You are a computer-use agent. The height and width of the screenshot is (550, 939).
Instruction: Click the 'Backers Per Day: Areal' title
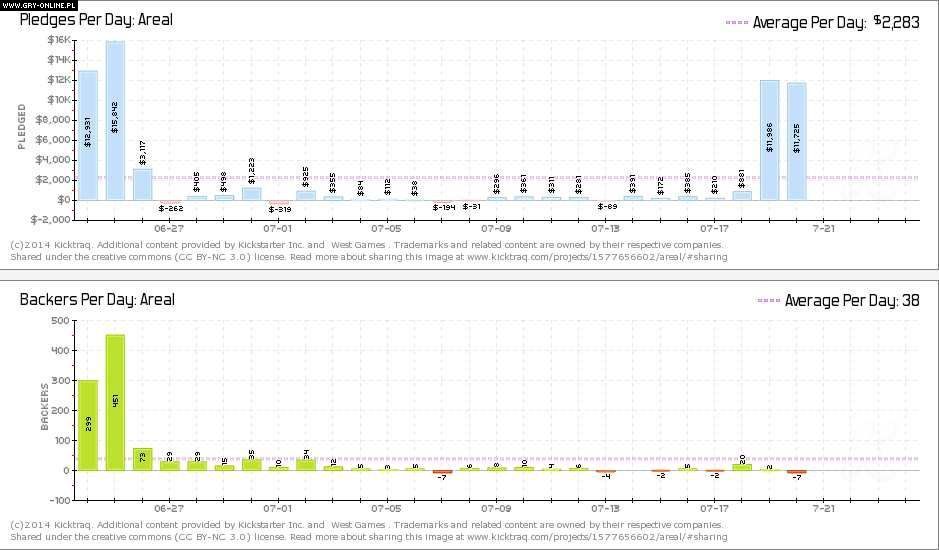[97, 299]
